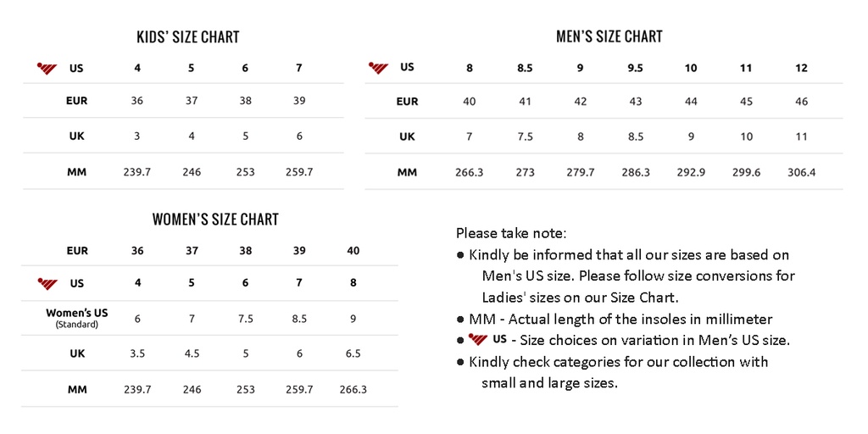Click the red logo in Kids' size chart
Screen dimensions: 868x434
(x=48, y=68)
